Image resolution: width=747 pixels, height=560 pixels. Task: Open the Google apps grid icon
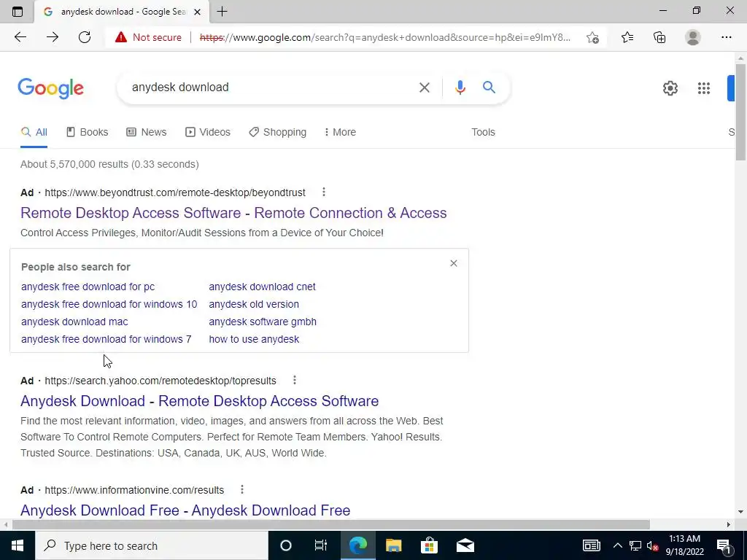pos(704,88)
